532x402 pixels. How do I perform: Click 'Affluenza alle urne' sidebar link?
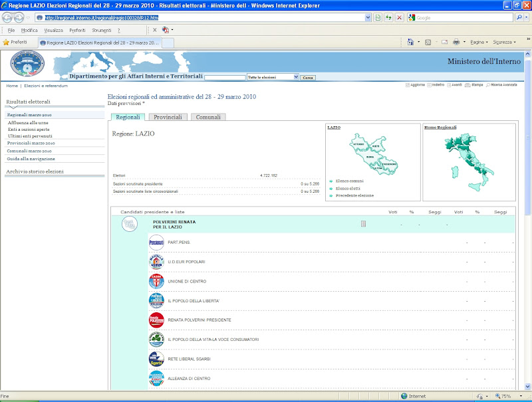(28, 123)
